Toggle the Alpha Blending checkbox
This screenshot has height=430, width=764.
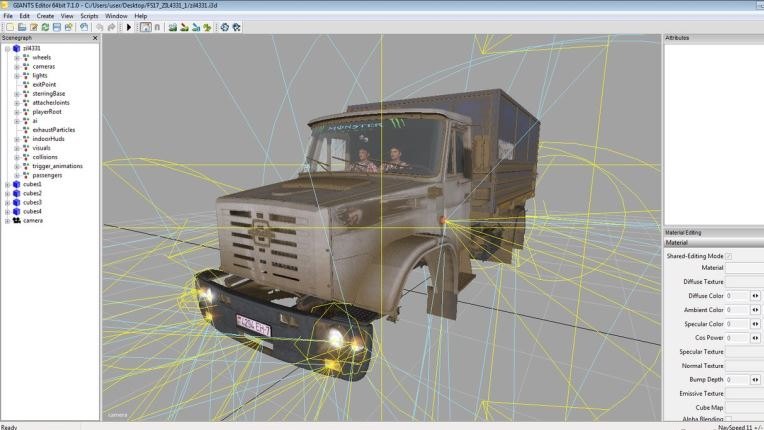[x=729, y=419]
